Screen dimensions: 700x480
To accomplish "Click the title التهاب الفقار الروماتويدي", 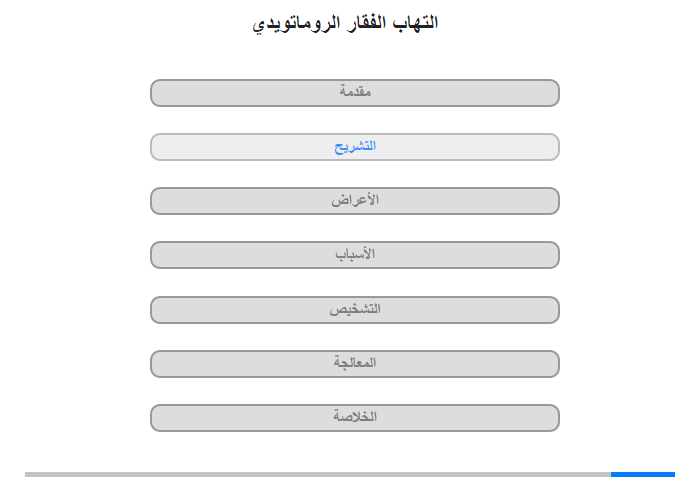I will [x=346, y=22].
